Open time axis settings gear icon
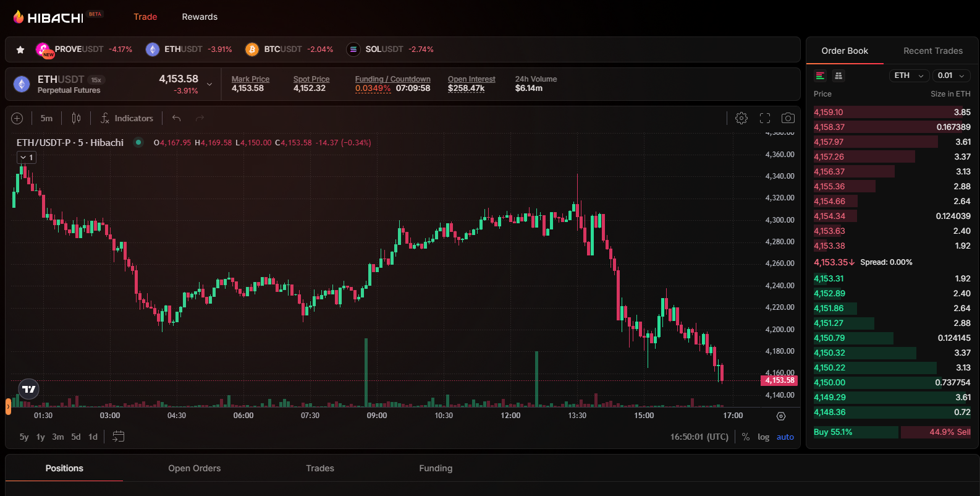The height and width of the screenshot is (496, 980). tap(781, 416)
